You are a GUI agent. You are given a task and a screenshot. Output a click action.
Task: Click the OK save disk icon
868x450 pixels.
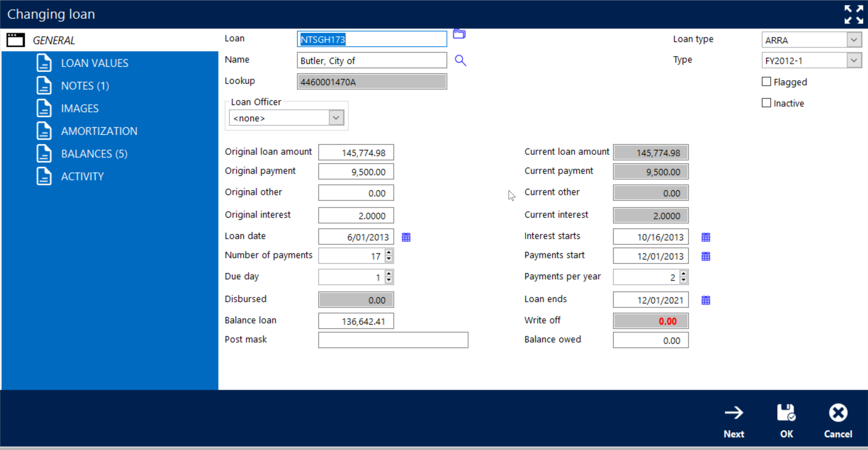click(786, 413)
